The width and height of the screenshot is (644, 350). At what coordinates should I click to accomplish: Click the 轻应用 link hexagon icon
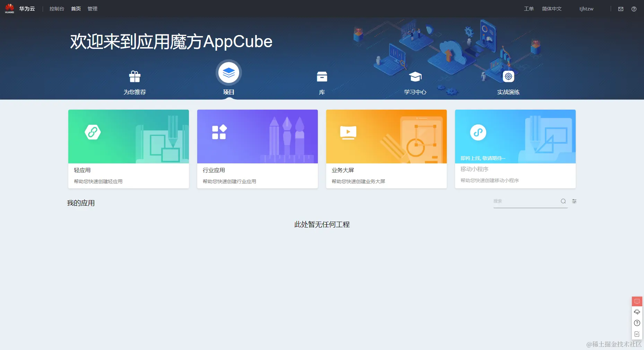pos(93,132)
